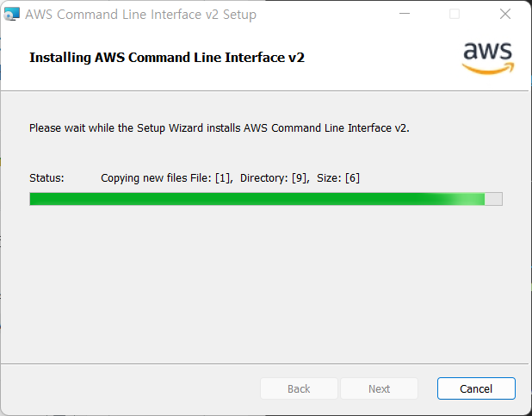
Task: Click the "Copying new files" status text
Action: 144,177
